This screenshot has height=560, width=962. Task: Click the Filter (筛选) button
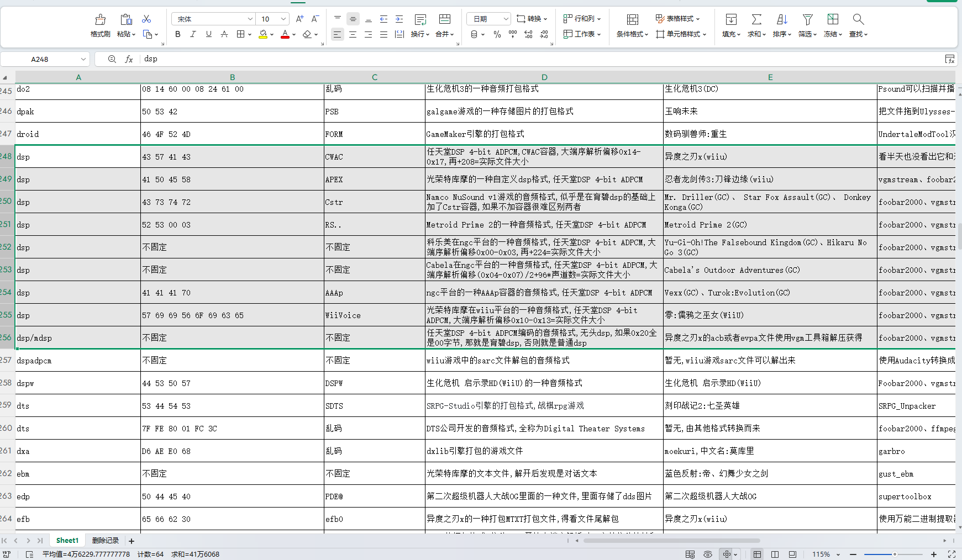tap(807, 25)
